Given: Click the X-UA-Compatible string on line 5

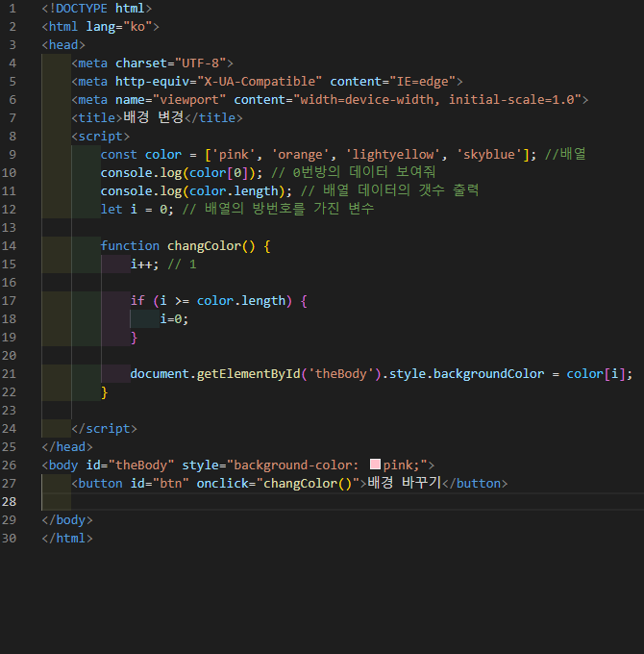Looking at the screenshot, I should point(260,82).
